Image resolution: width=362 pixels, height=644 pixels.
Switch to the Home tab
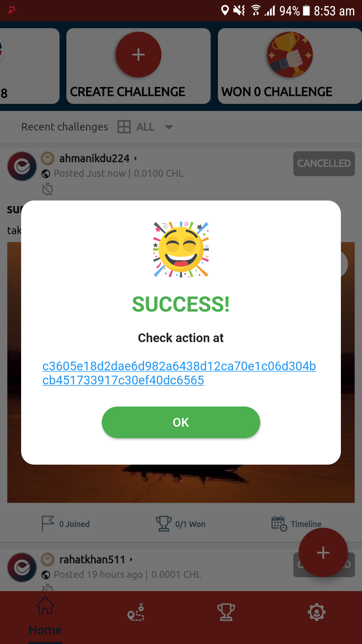pos(45,617)
